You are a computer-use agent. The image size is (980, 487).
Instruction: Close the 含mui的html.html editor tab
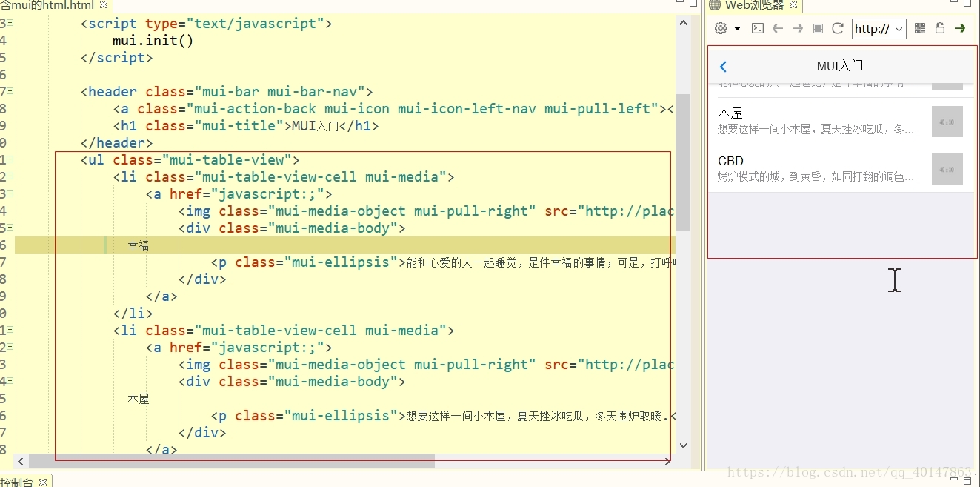point(103,5)
